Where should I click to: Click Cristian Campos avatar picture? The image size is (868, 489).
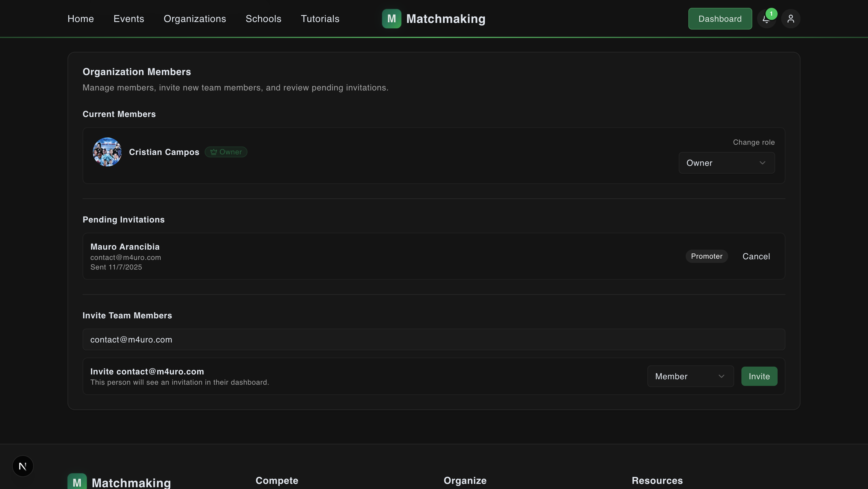[x=107, y=152]
